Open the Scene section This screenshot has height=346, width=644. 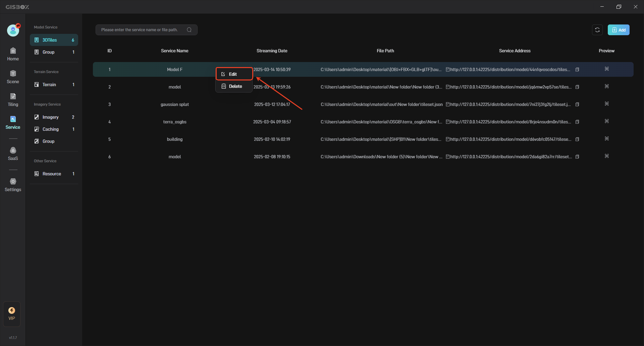[13, 77]
